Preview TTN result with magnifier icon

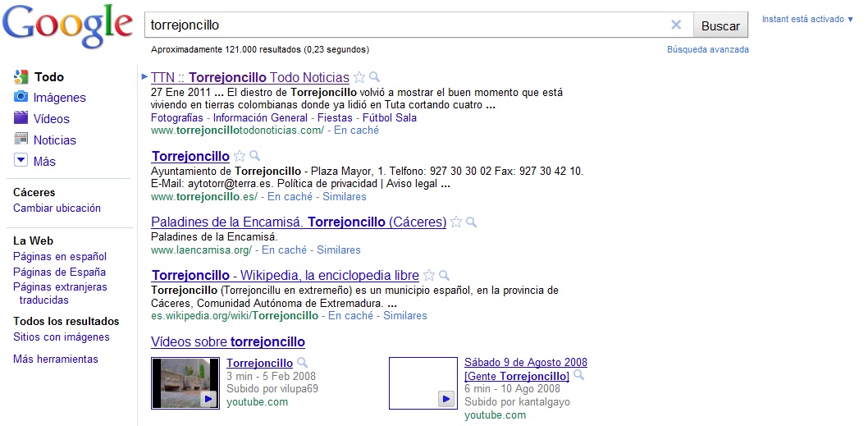(x=374, y=76)
